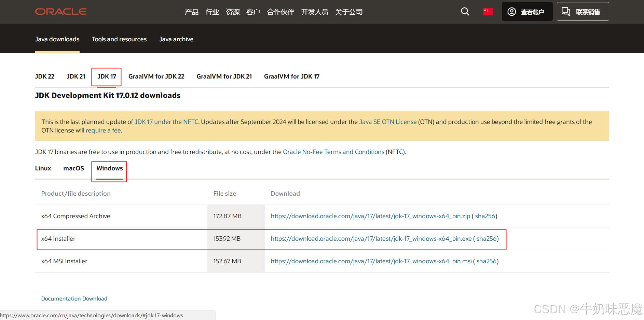Image resolution: width=644 pixels, height=320 pixels.
Task: Download the windows-x64_bin.msi installer link
Action: 371,261
